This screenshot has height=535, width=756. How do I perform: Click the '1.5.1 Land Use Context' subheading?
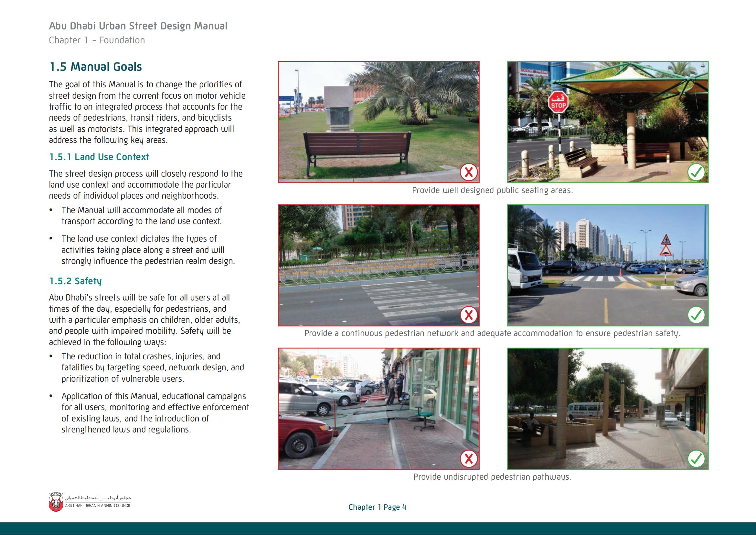(x=99, y=157)
